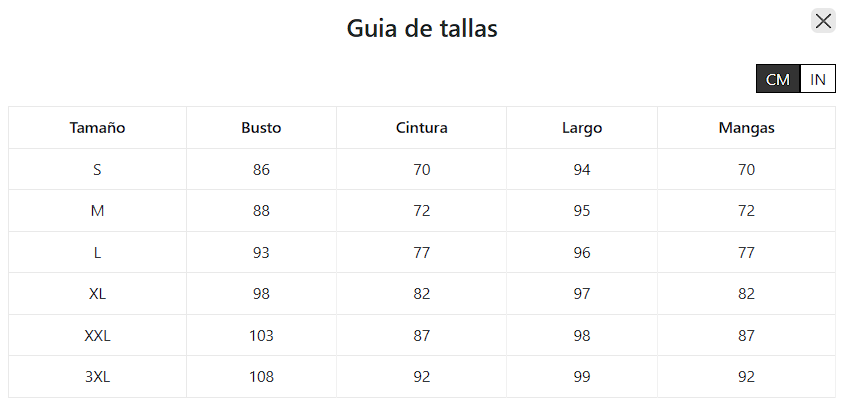Click the Busto value 86 for size S

pos(261,170)
